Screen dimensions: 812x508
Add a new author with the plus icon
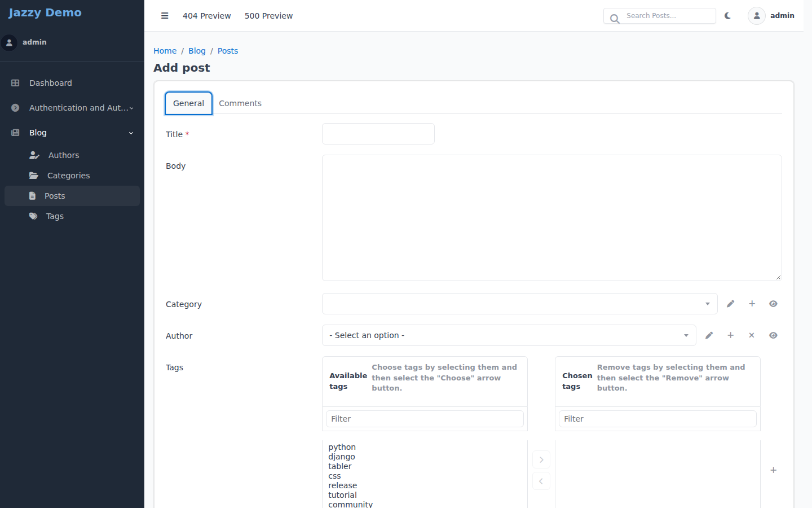coord(731,335)
